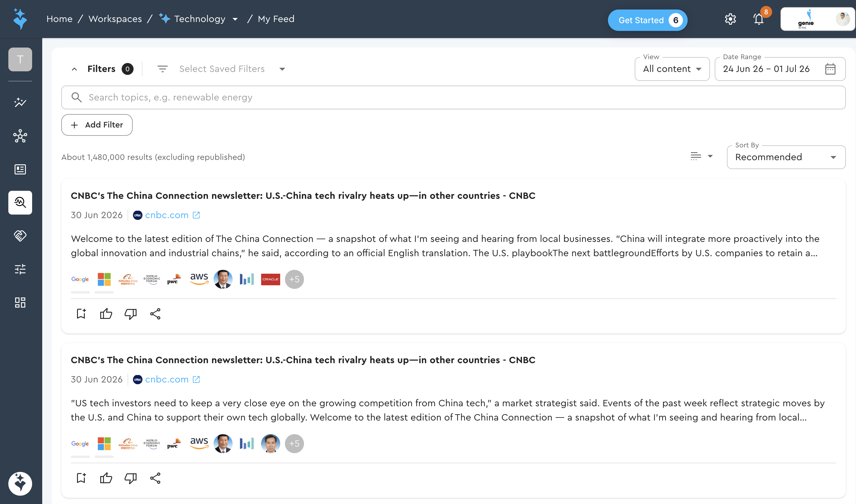Select the feed search sidebar icon

[x=20, y=202]
